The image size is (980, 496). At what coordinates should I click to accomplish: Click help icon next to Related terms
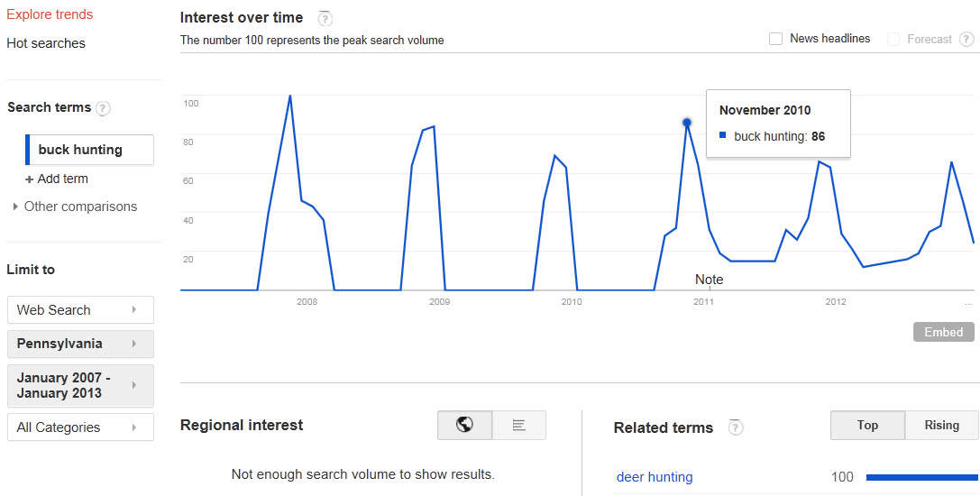737,427
